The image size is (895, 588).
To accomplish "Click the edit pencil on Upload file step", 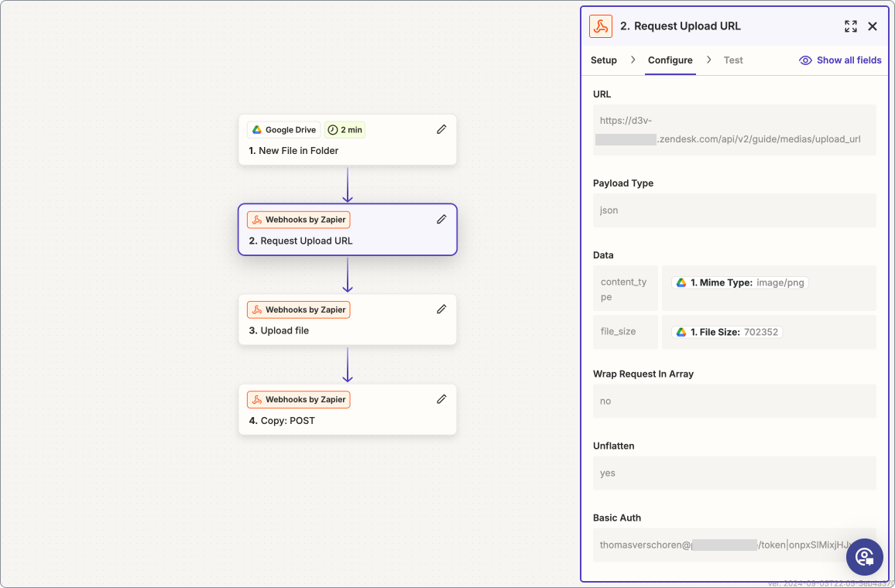I will pos(441,309).
